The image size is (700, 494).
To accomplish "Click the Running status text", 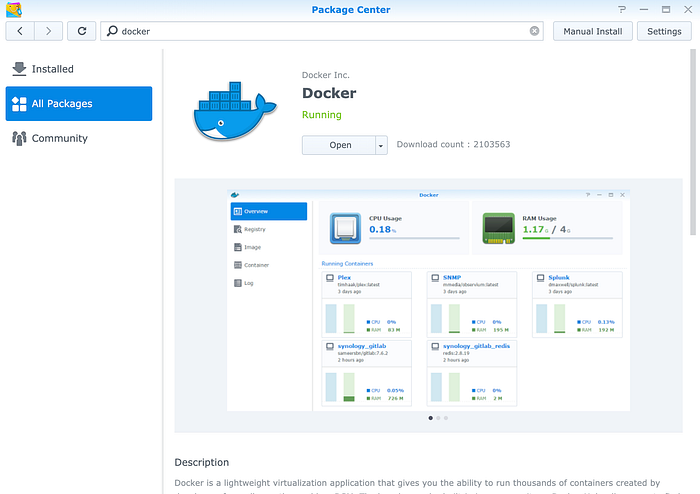I will [321, 115].
